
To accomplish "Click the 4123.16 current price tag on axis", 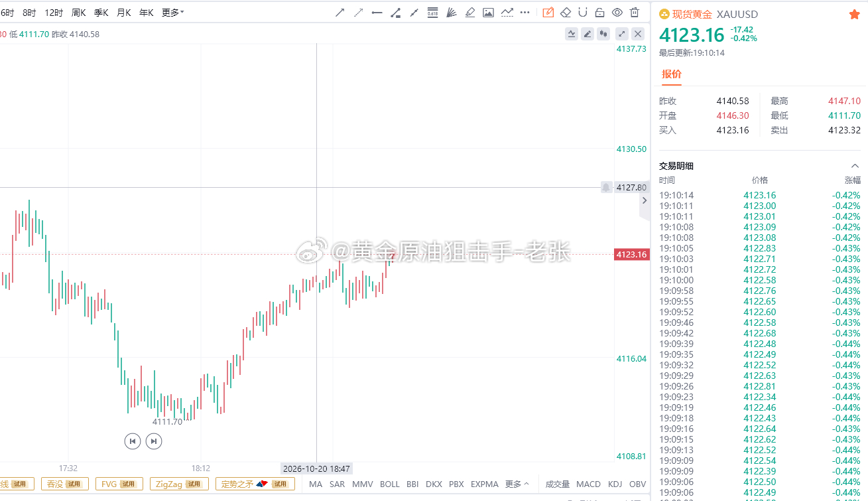I will [631, 254].
